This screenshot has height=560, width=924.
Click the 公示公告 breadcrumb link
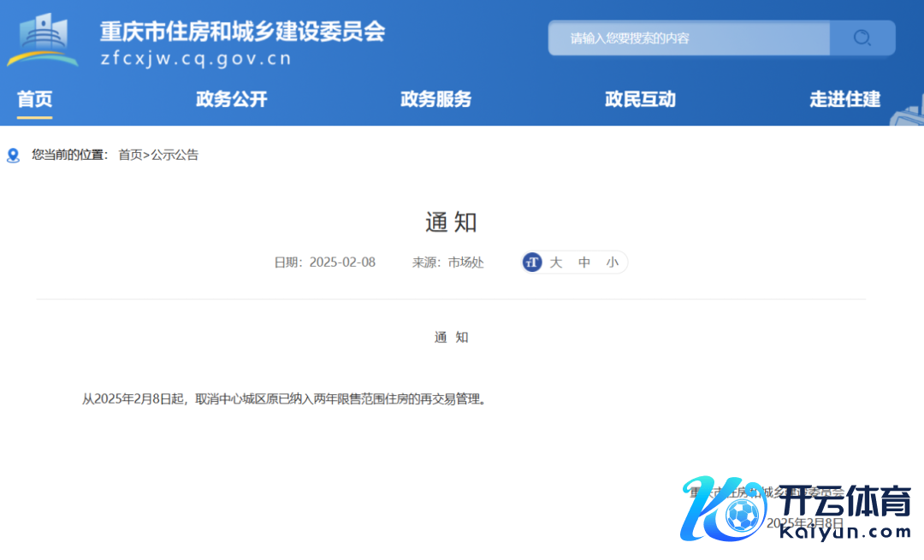(x=175, y=155)
